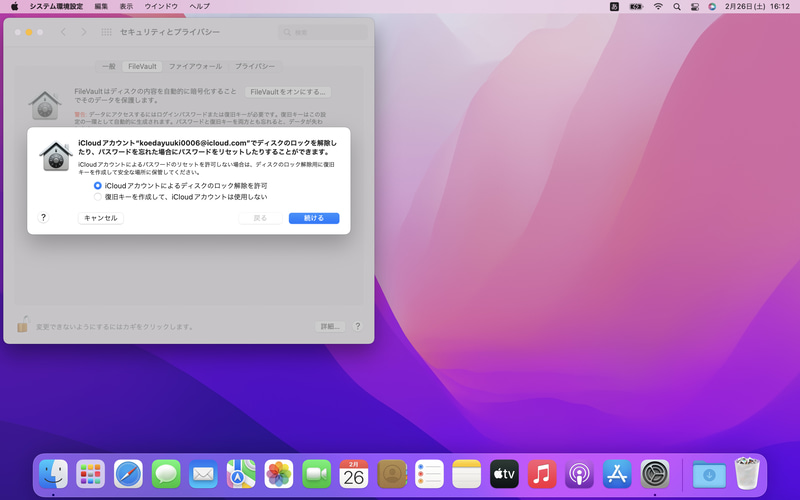The height and width of the screenshot is (500, 800).
Task: Open システム環境設定 menu
Action: tap(56, 7)
